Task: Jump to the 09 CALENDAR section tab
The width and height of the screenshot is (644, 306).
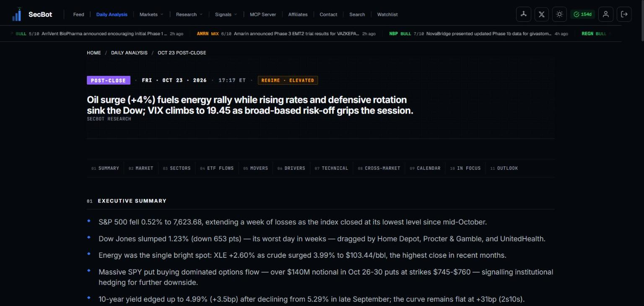Action: (x=425, y=168)
